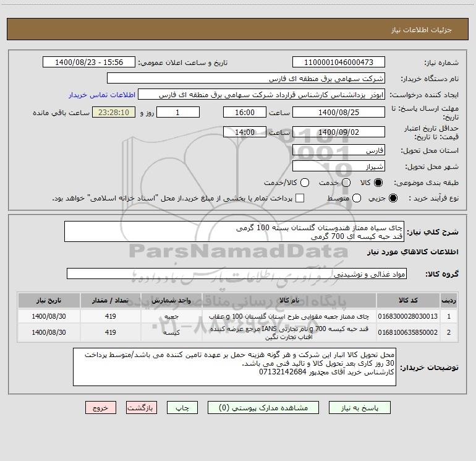Click the مشاهده مدارک پیوستی (0) button
This screenshot has height=461, width=476.
(x=263, y=408)
